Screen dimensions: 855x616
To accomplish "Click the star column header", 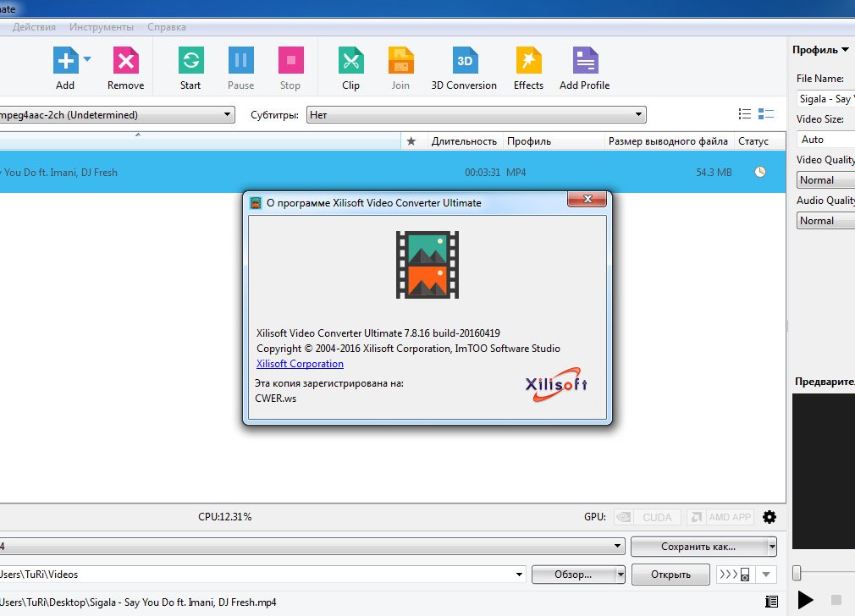I will 411,141.
